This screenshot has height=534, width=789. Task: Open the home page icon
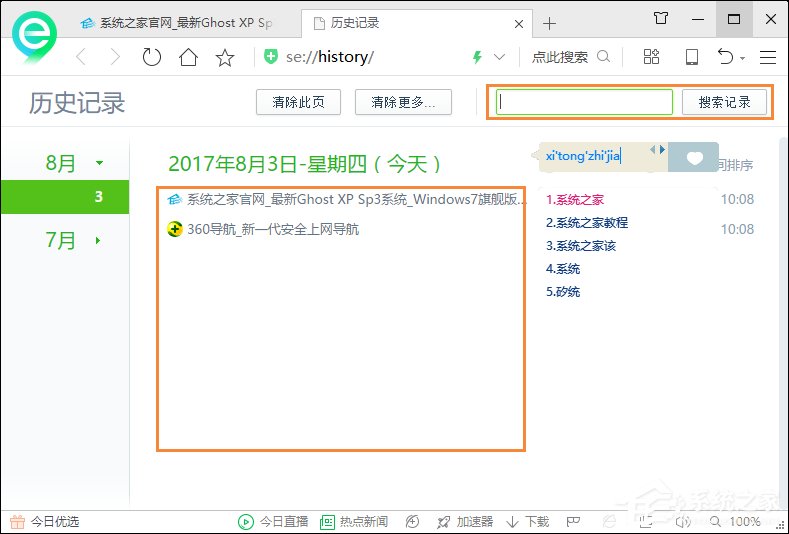tap(188, 57)
